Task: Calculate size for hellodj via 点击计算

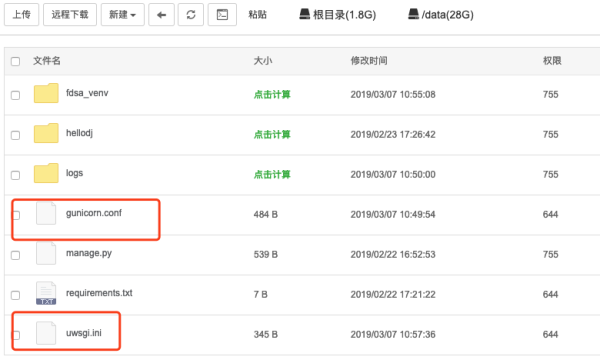Action: pyautogui.click(x=272, y=135)
